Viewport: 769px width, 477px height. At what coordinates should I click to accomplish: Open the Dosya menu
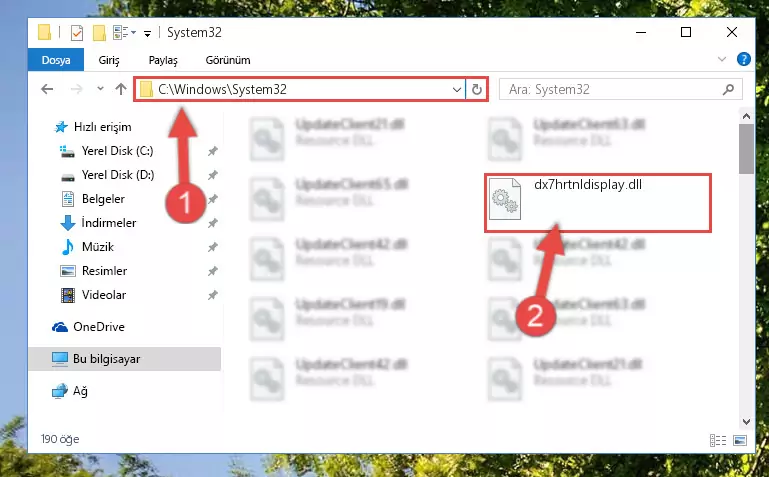(56, 60)
